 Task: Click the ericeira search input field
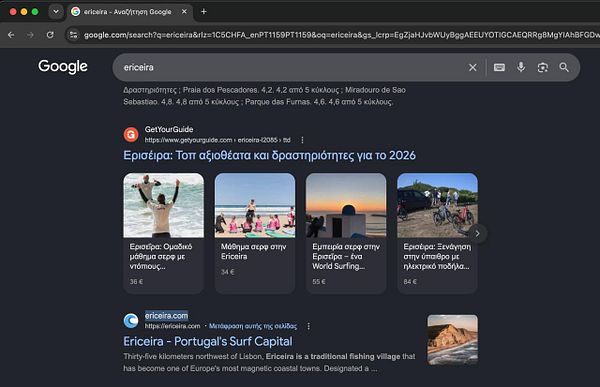[291, 67]
